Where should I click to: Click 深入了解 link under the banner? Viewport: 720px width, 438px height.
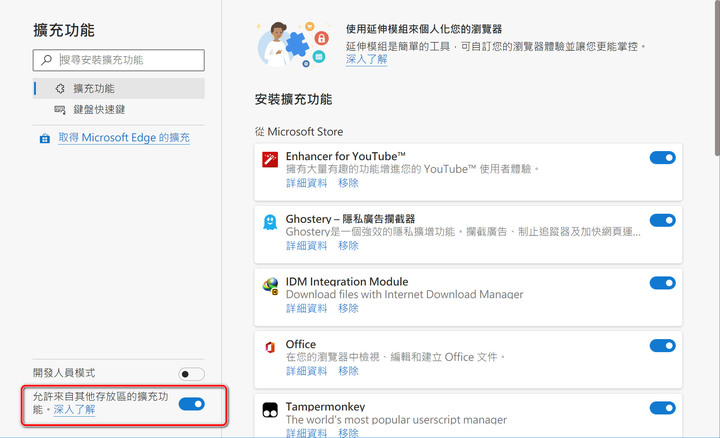[366, 59]
